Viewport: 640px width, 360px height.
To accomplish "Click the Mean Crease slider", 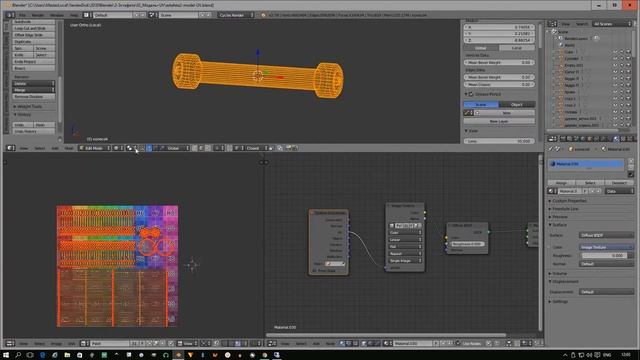I will pos(499,84).
